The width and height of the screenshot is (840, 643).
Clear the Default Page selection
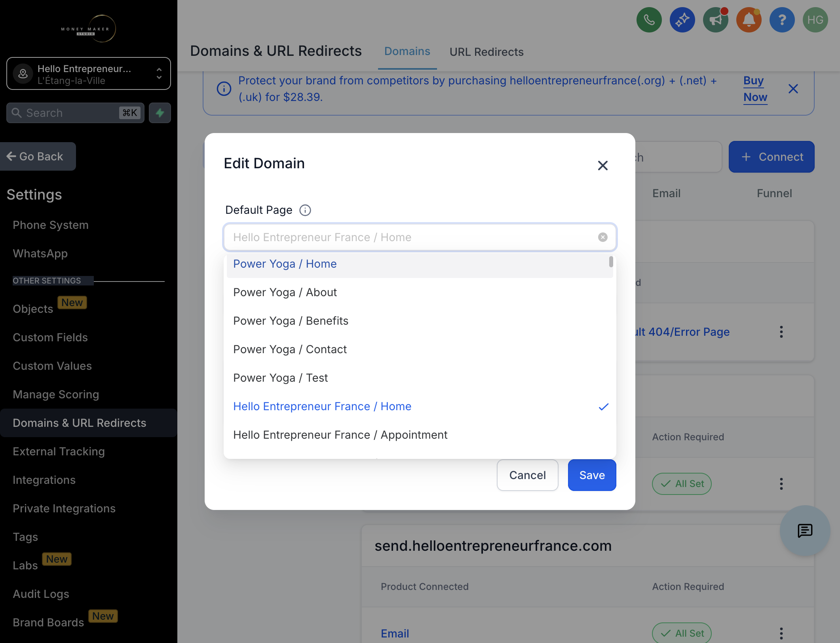pyautogui.click(x=602, y=237)
